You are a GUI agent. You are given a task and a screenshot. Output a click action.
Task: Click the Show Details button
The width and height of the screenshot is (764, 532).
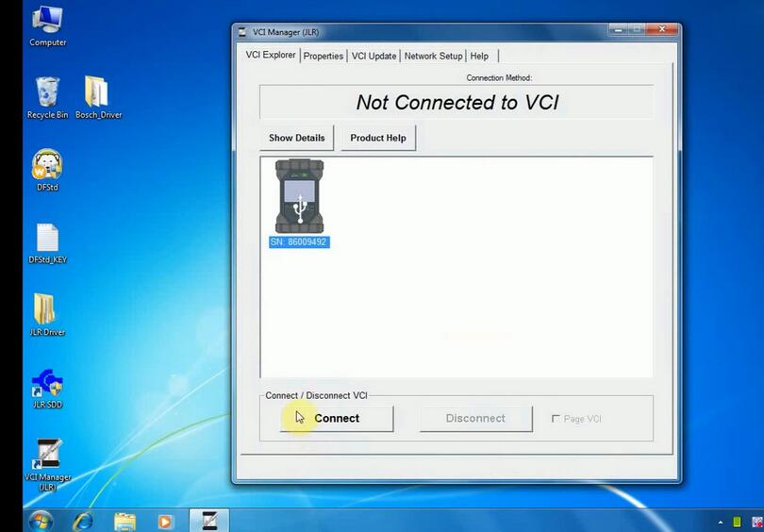(297, 138)
